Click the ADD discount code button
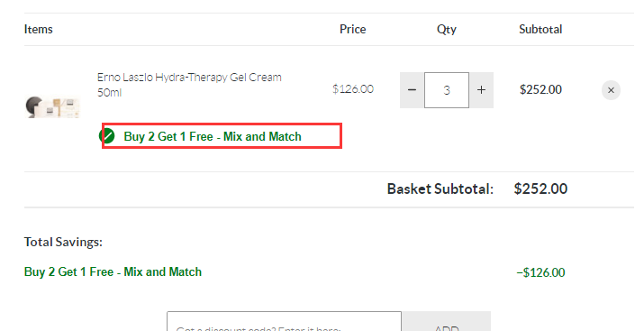Viewport: 644px width, 331px height. (447, 321)
